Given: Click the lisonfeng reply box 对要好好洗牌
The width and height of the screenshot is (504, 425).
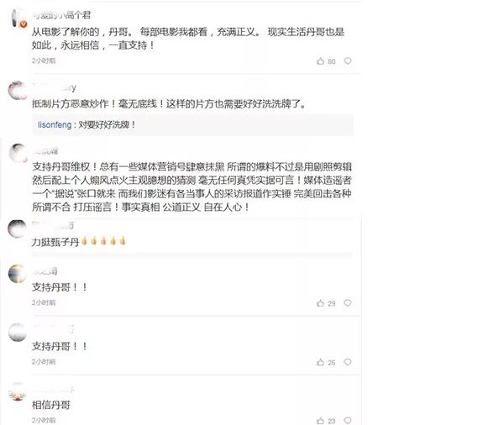Looking at the screenshot, I should (x=192, y=125).
